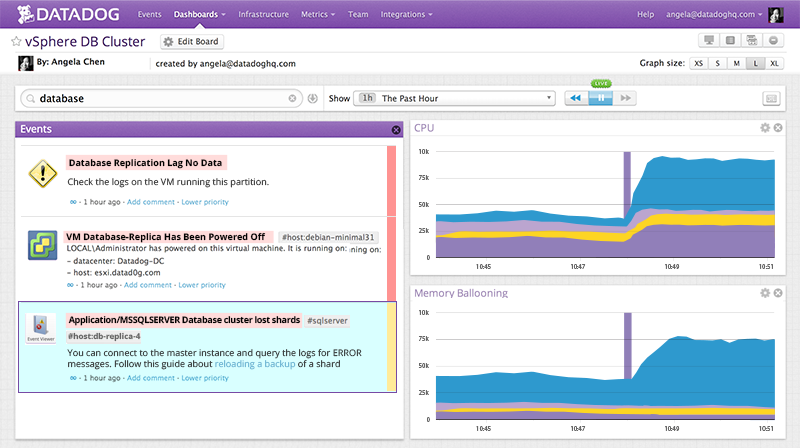Star the vSphere DB Cluster dashboard
The width and height of the screenshot is (800, 448).
[x=16, y=41]
